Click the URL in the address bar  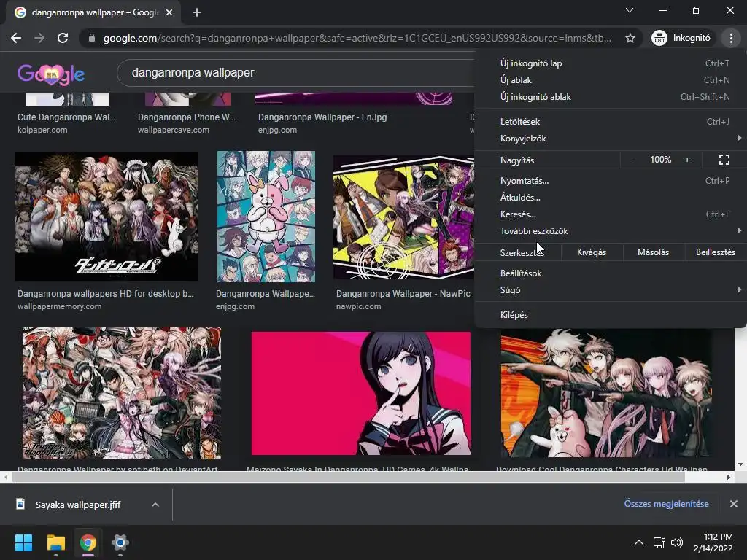[357, 38]
